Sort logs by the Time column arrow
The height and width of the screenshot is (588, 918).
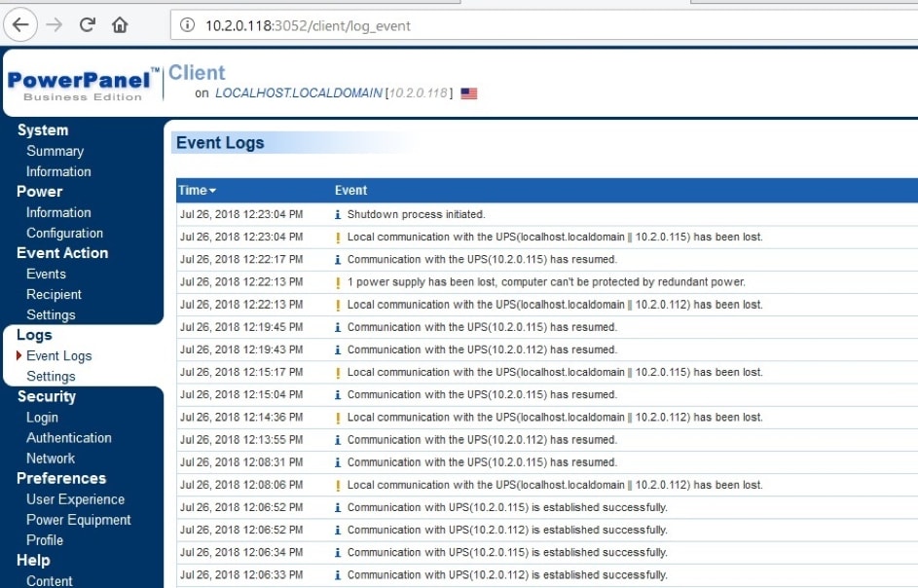tap(212, 191)
